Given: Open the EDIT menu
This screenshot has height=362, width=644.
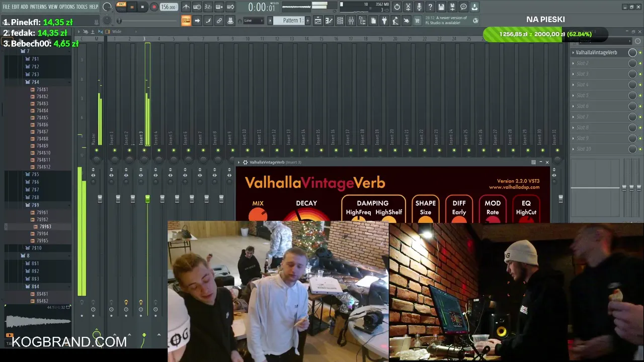Looking at the screenshot, I should tap(16, 7).
